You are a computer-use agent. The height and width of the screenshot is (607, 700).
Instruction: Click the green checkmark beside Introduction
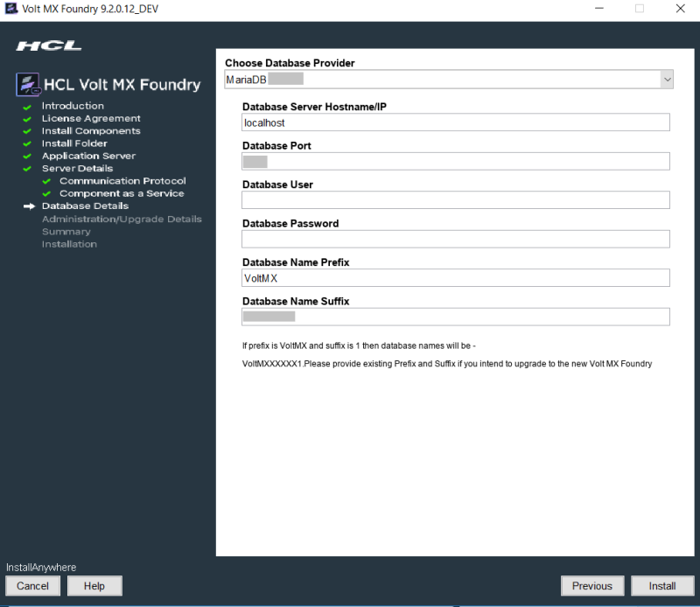pyautogui.click(x=27, y=107)
